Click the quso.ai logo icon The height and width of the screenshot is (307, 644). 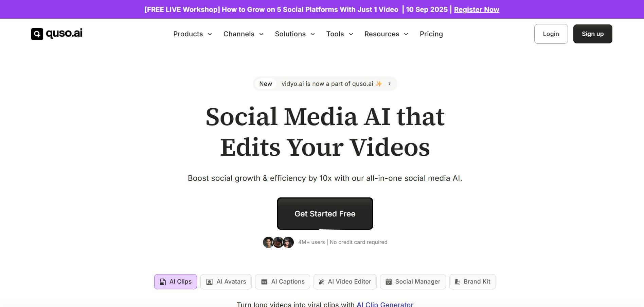point(37,34)
